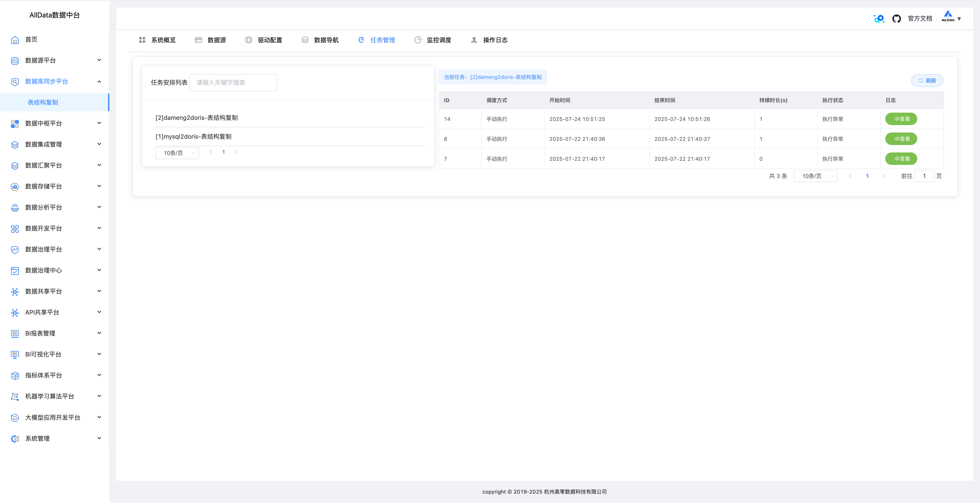Viewport: 980px width, 503px height.
Task: Click the 数据中枢平台 sidebar icon
Action: [15, 124]
